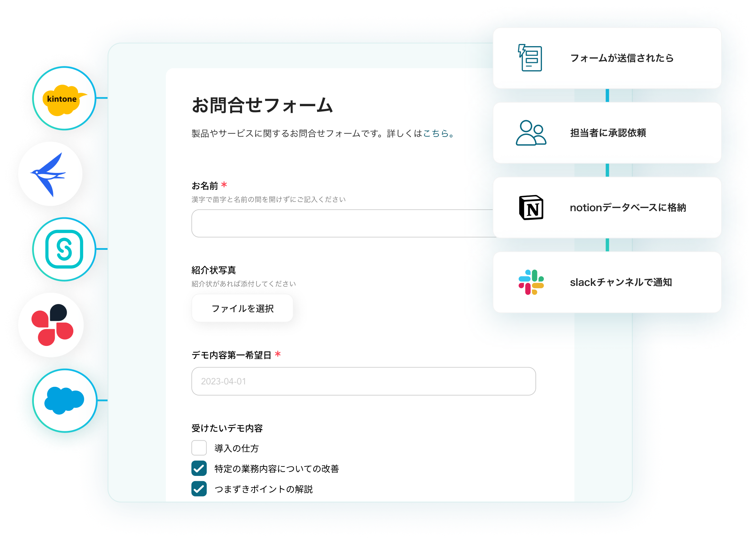This screenshot has width=756, height=543.
Task: Click the teal S logo icon
Action: coord(64,249)
